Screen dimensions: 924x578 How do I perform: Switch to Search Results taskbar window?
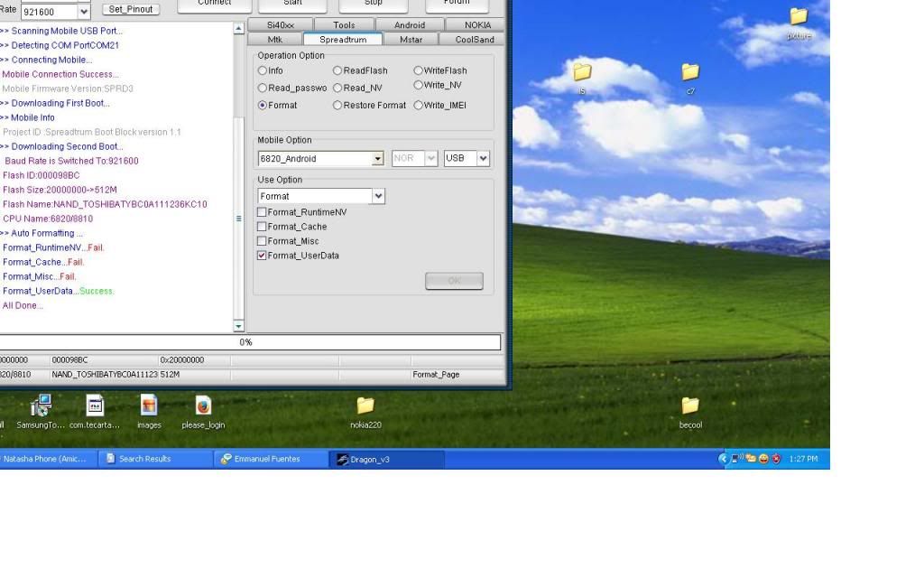[x=155, y=459]
